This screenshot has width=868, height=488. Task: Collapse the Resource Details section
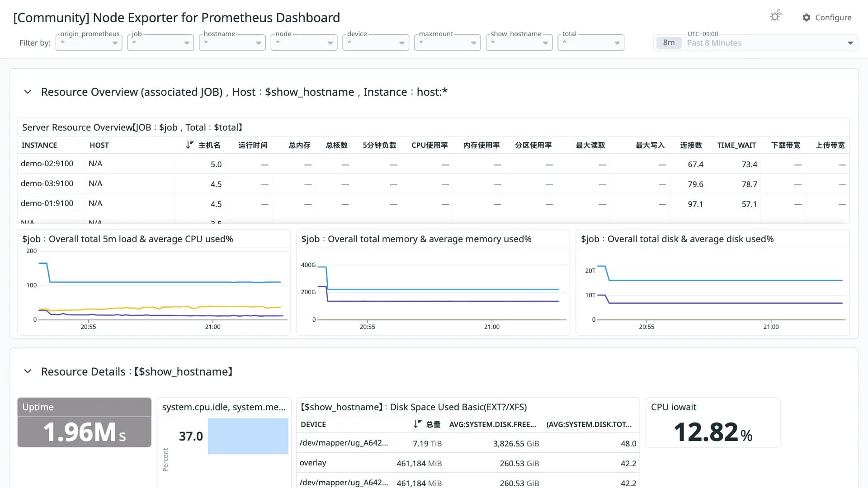[28, 371]
